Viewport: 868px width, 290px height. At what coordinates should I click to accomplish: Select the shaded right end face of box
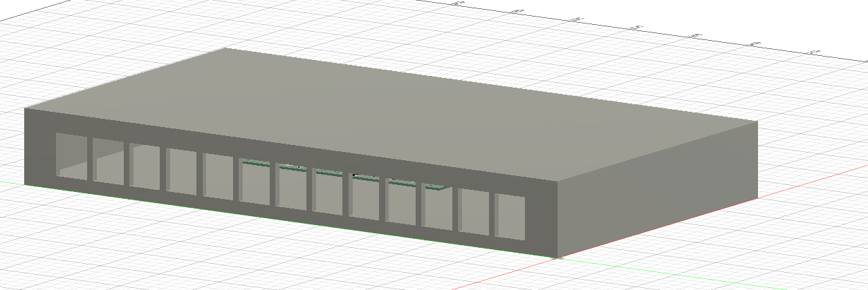click(657, 190)
